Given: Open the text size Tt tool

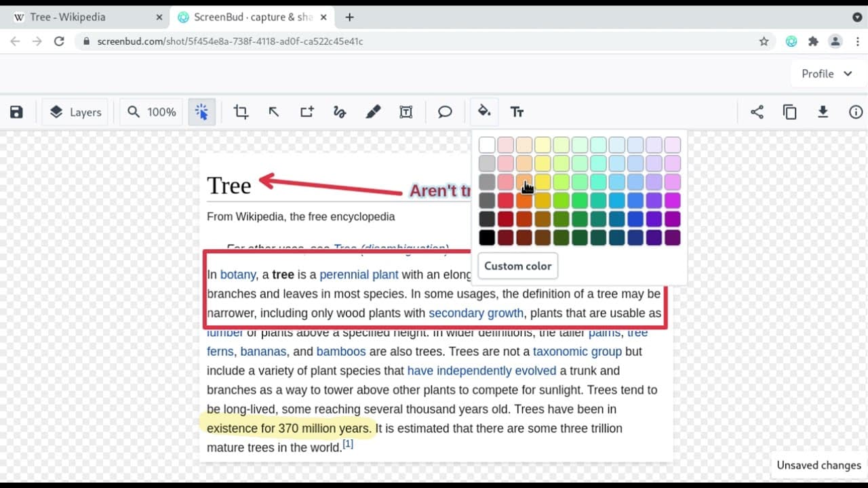Looking at the screenshot, I should coord(517,112).
